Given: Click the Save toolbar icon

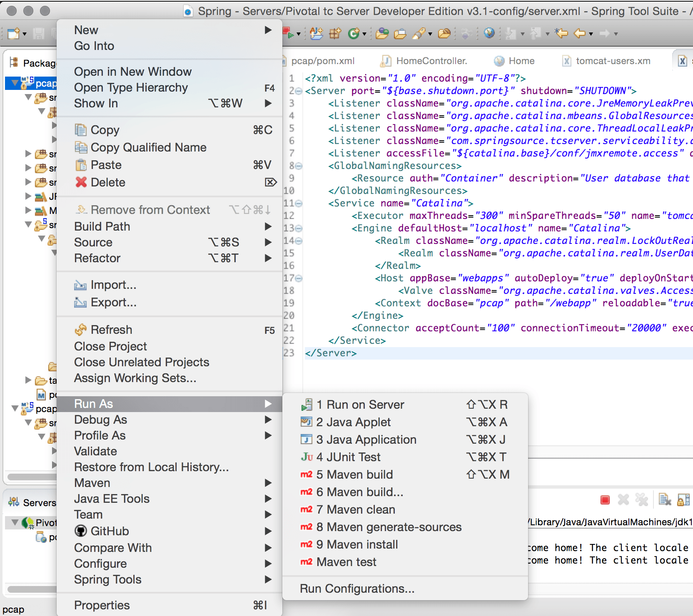Looking at the screenshot, I should (x=38, y=33).
